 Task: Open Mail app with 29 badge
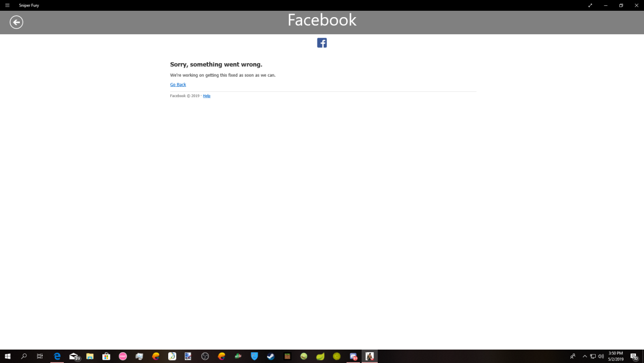(x=74, y=356)
